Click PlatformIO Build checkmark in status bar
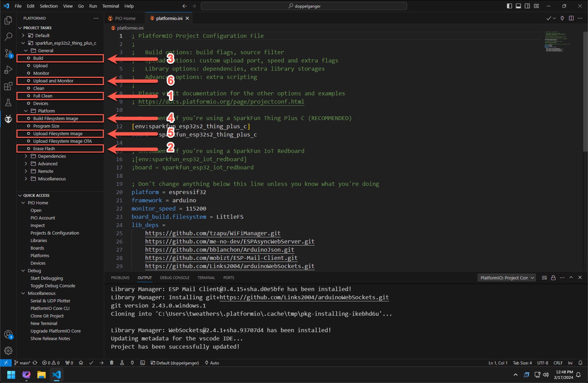 (91, 363)
